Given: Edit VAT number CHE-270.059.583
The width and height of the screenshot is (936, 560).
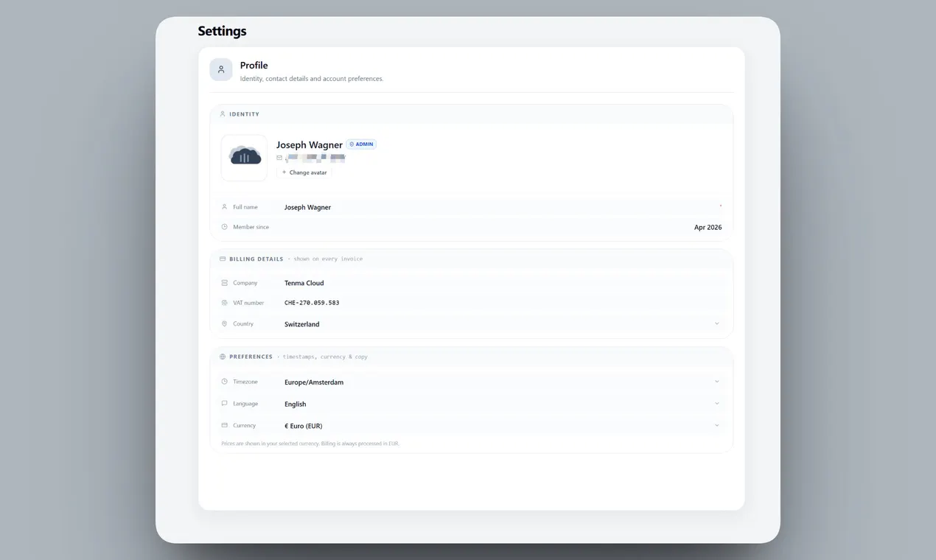Looking at the screenshot, I should 503,303.
